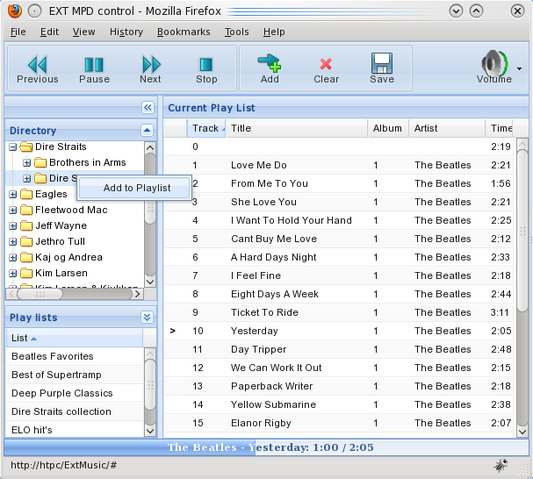Click play list table scroll-down arrow

522,432
